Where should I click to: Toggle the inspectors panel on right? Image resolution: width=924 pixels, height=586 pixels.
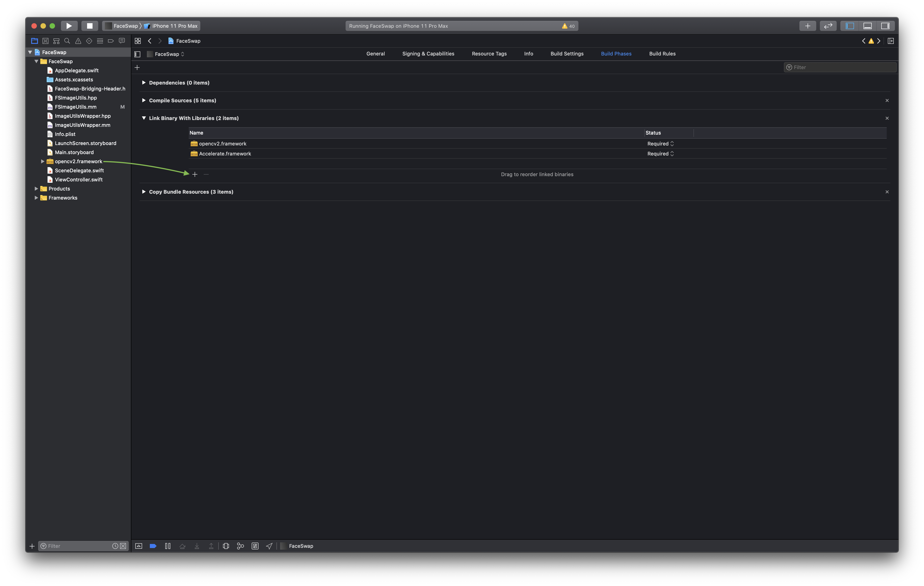point(885,26)
